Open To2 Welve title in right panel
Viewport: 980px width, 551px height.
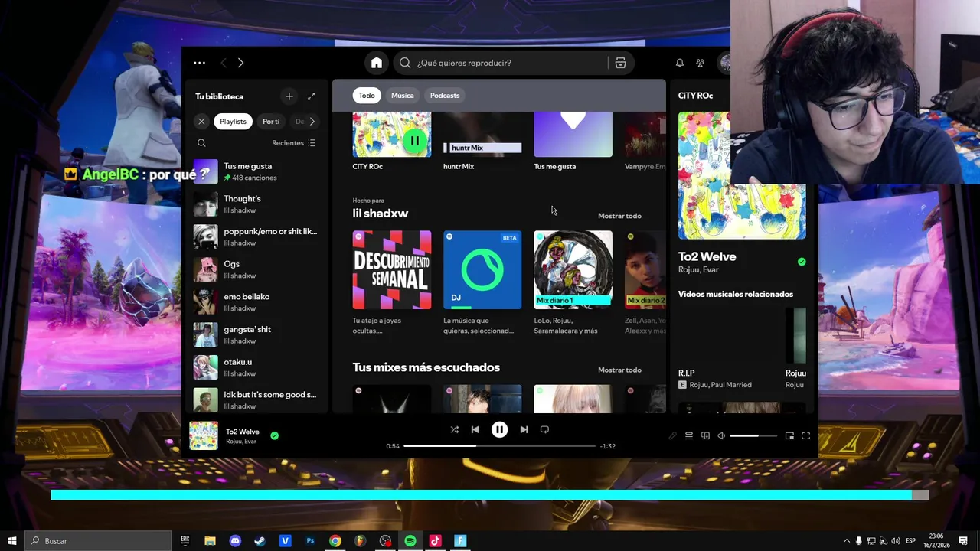pyautogui.click(x=707, y=257)
